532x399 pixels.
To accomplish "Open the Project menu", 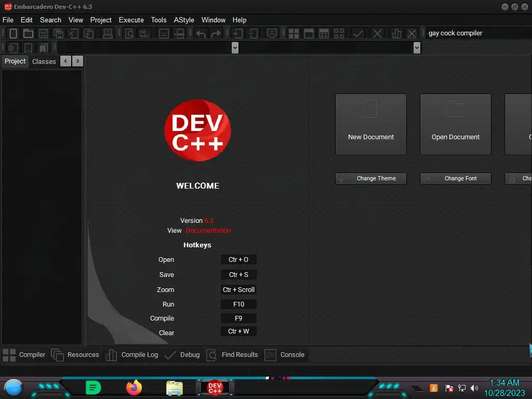I will [101, 20].
